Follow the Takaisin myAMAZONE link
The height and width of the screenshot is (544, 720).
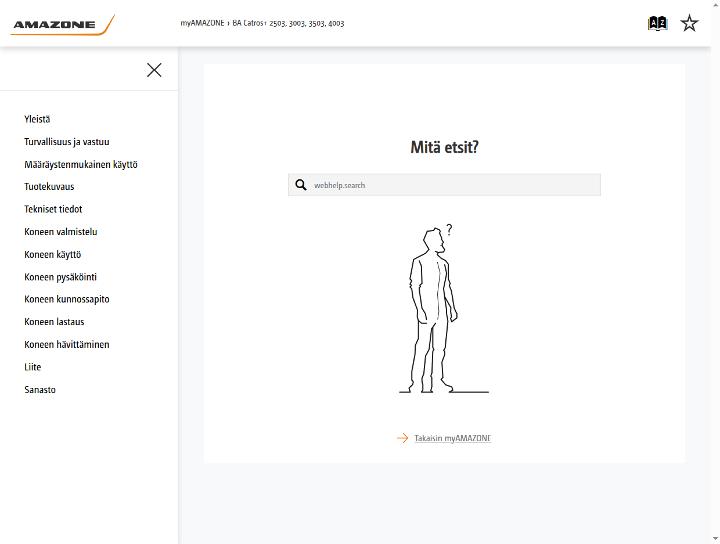click(x=452, y=438)
